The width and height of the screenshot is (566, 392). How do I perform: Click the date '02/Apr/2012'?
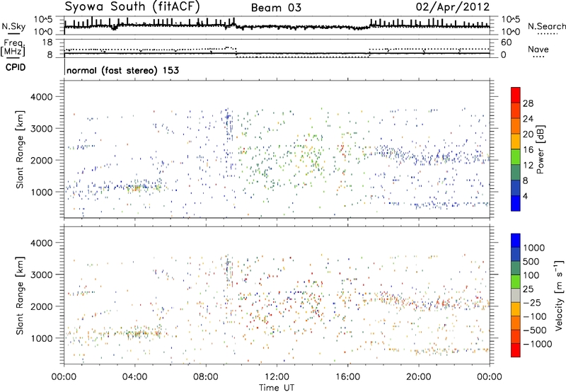(x=453, y=7)
